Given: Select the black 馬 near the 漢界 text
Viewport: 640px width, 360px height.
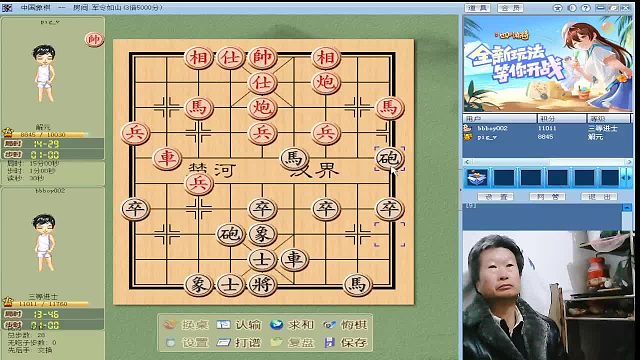Looking at the screenshot, I should pos(294,158).
